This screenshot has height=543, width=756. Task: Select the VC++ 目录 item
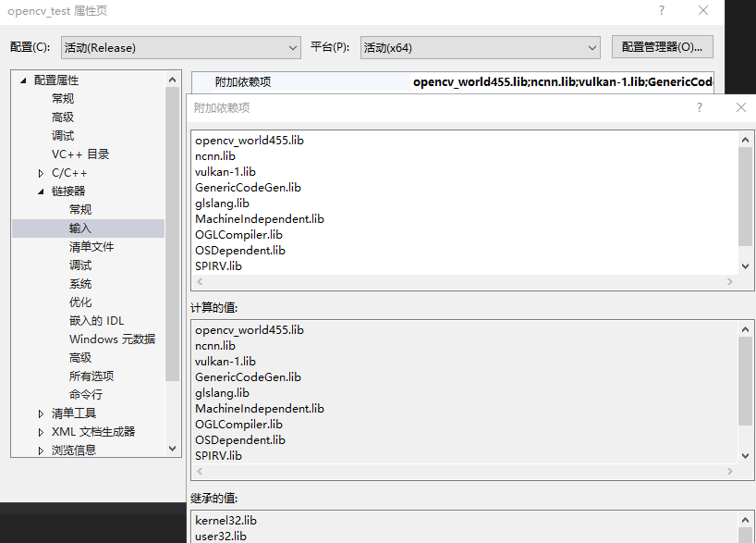(x=80, y=154)
